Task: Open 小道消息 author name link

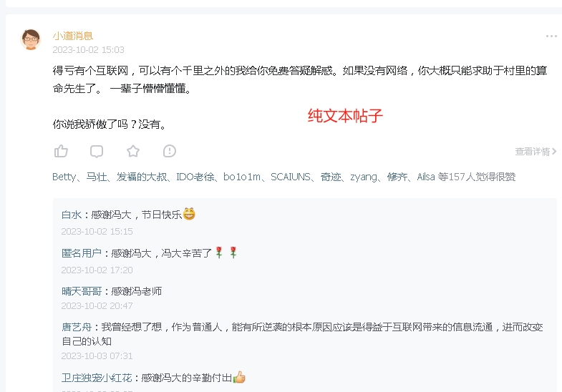Action: tap(73, 36)
